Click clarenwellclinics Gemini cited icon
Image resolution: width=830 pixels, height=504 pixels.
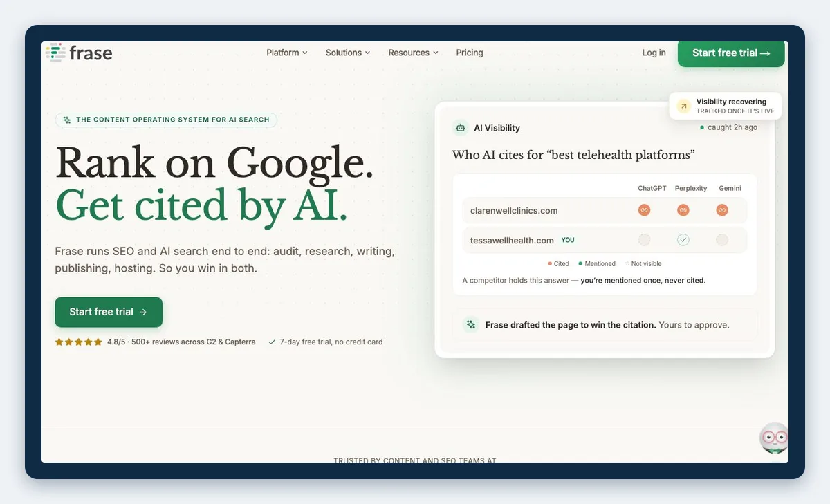pyautogui.click(x=722, y=210)
